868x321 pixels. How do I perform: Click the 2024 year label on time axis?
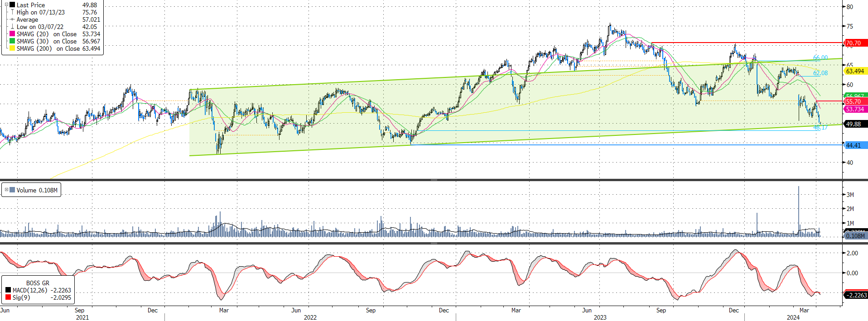tap(793, 317)
